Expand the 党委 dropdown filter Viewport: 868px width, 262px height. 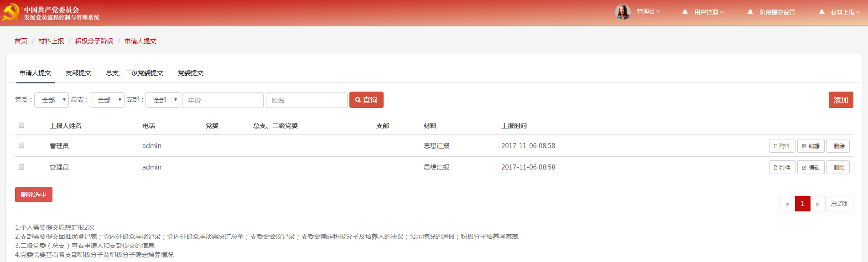coord(52,100)
